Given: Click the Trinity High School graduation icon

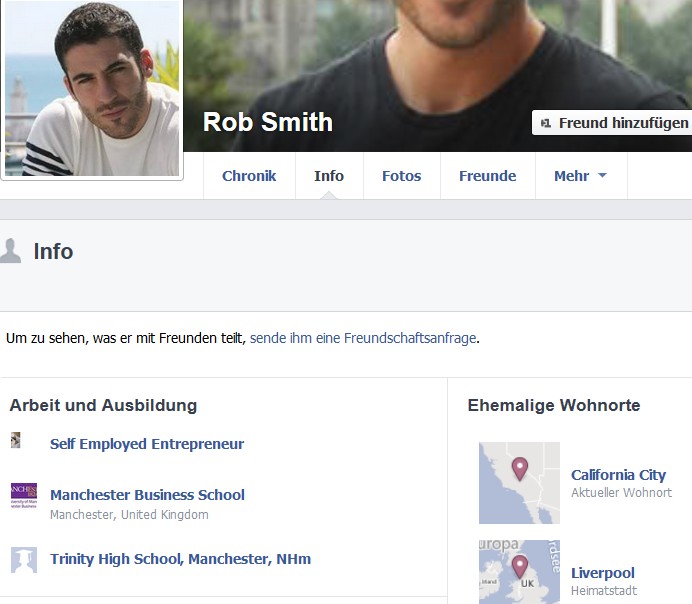Looking at the screenshot, I should [x=24, y=559].
